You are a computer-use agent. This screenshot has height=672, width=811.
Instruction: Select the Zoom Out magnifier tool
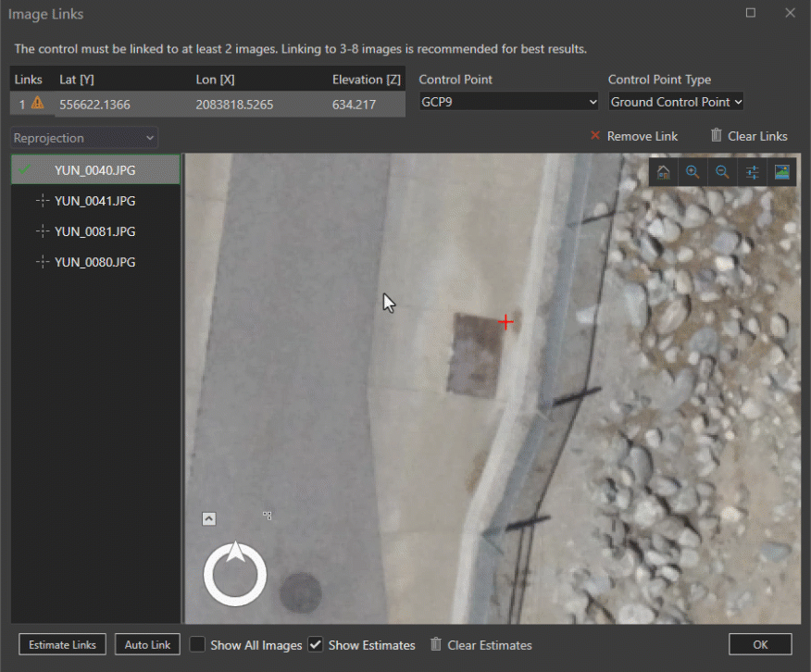[722, 171]
